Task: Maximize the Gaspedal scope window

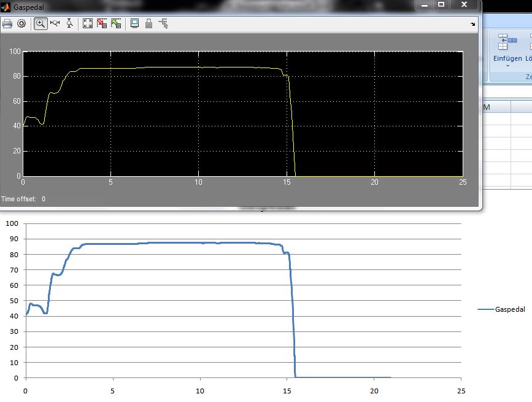Action: (x=441, y=5)
